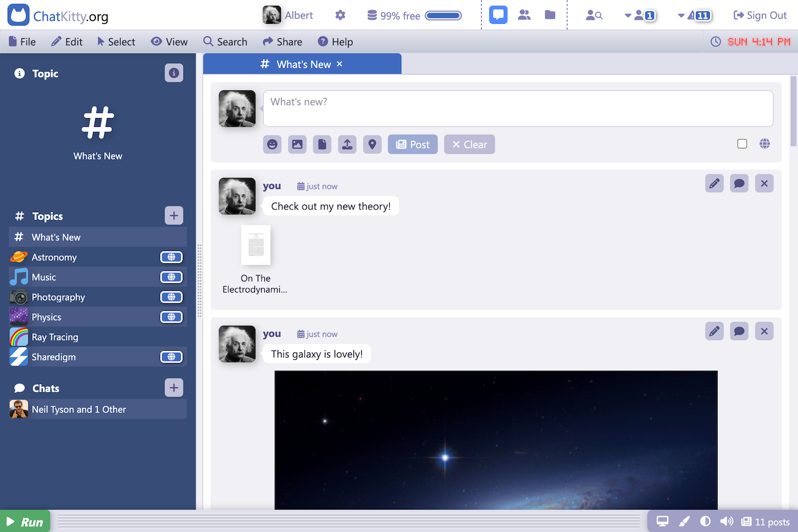Enable the public post checkbox

pos(742,144)
